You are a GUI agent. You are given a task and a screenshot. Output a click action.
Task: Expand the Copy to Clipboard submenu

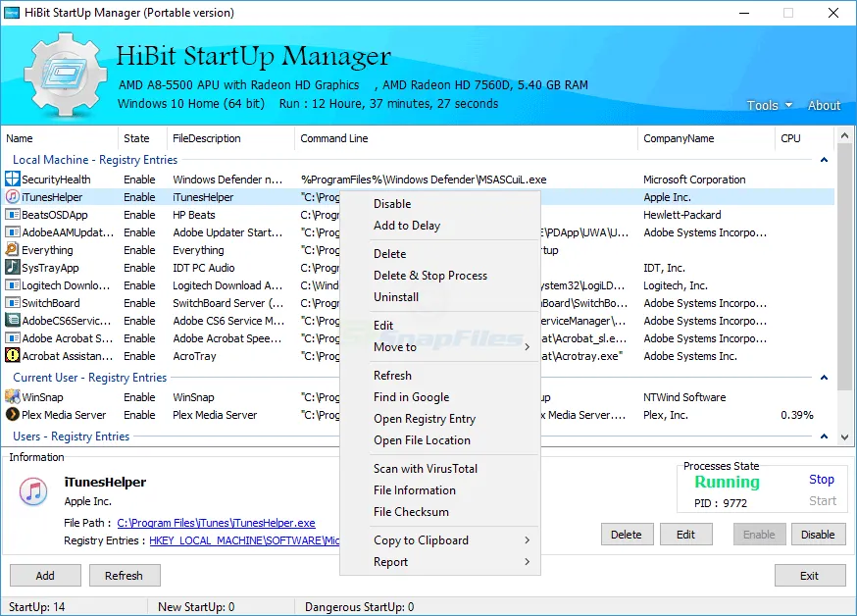click(x=440, y=540)
